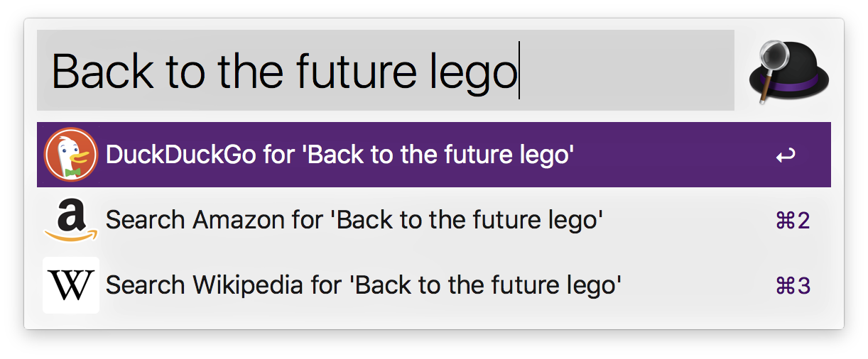The image size is (868, 359).
Task: Click the Amazon logo icon
Action: point(71,221)
